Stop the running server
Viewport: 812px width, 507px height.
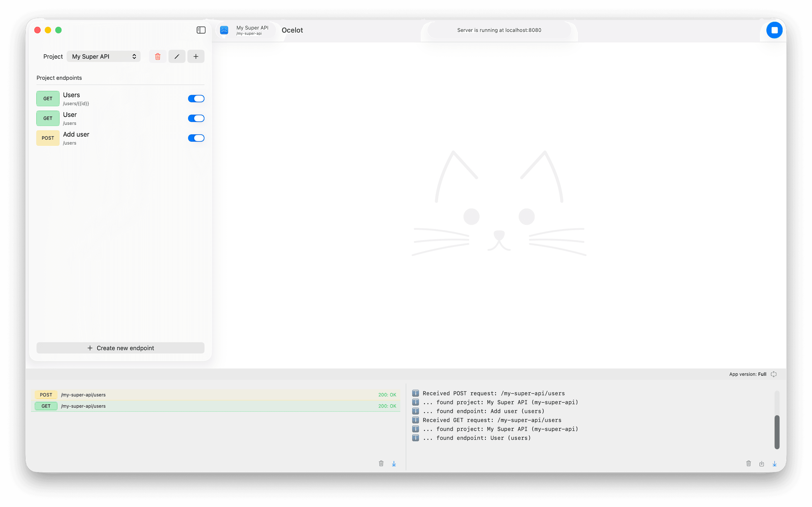click(775, 30)
